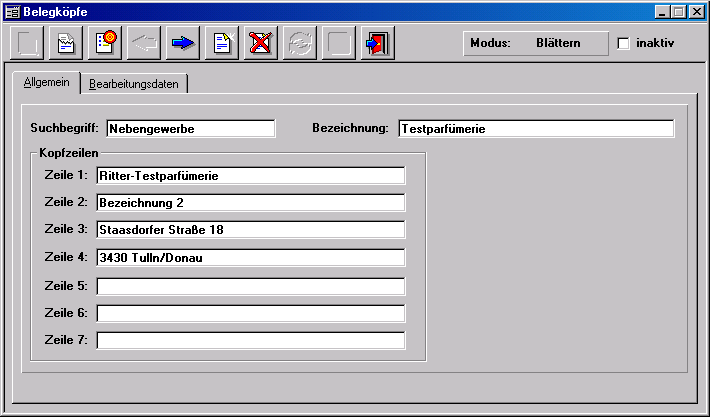Click Zeile 2 field with Bezeichnung 2

point(251,203)
